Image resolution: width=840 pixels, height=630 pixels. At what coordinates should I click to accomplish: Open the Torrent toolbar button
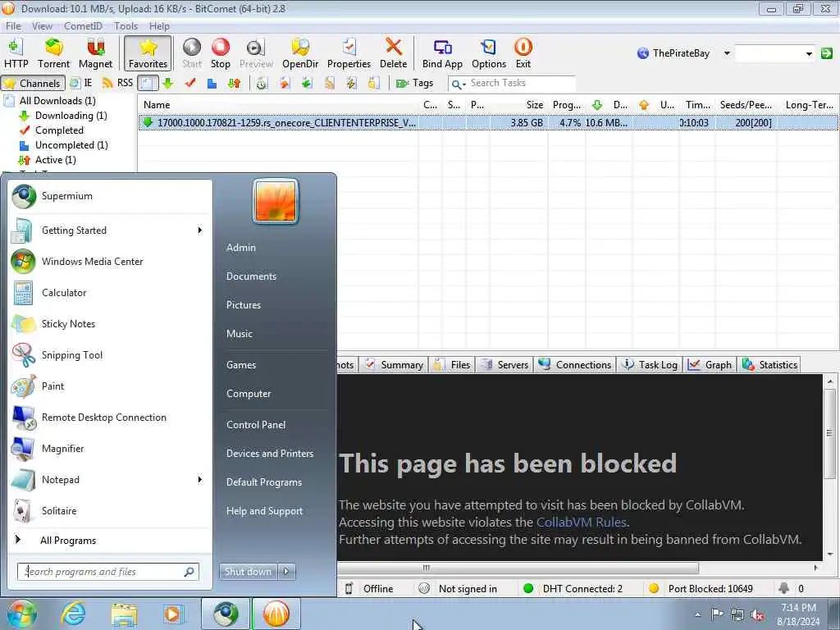(x=53, y=53)
